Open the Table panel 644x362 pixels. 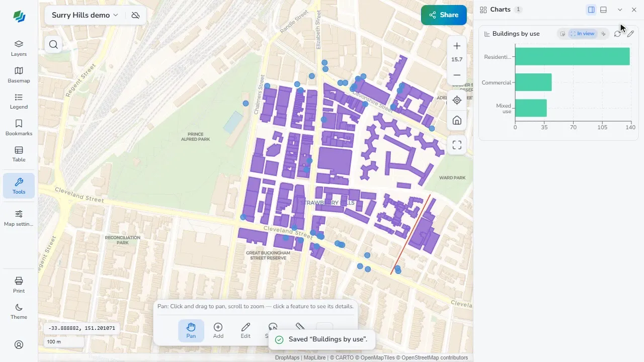[19, 154]
